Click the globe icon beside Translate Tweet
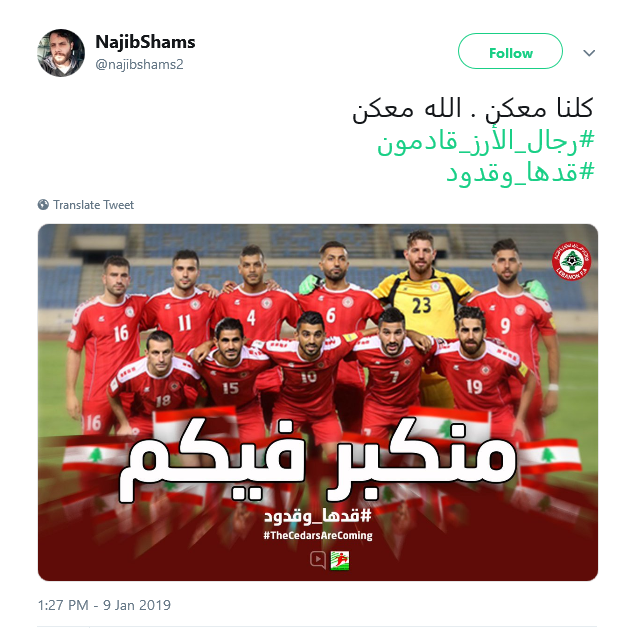 point(43,205)
